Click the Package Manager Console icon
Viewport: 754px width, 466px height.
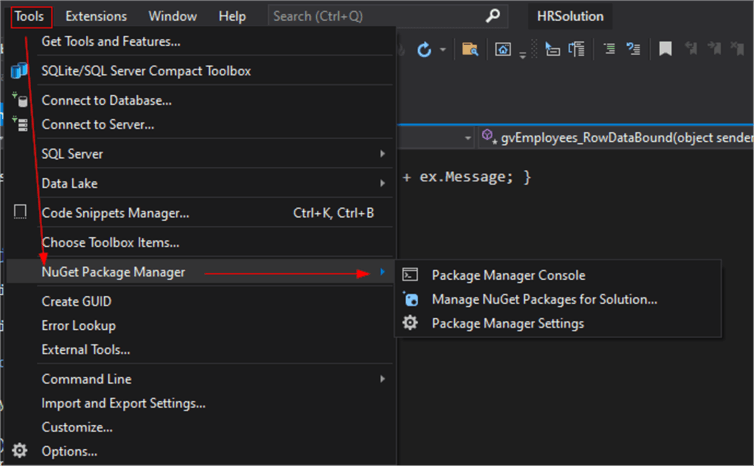click(410, 275)
